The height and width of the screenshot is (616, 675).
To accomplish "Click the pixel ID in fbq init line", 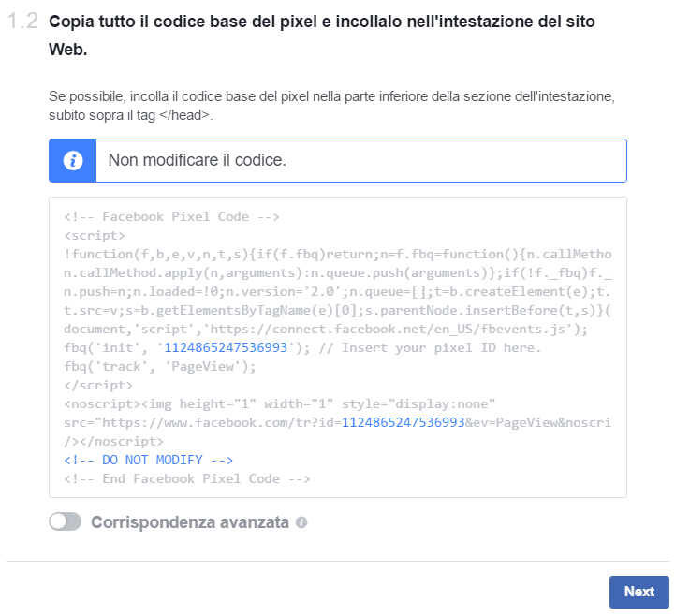I will (226, 347).
